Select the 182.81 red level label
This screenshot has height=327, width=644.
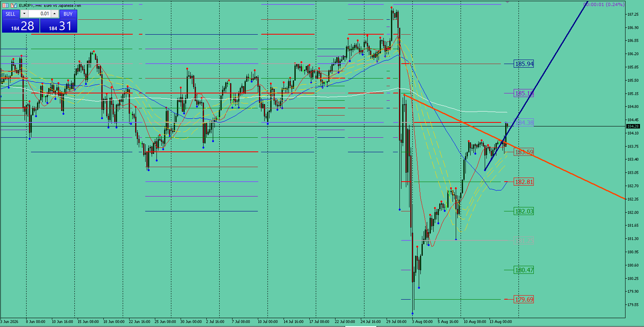pyautogui.click(x=524, y=182)
